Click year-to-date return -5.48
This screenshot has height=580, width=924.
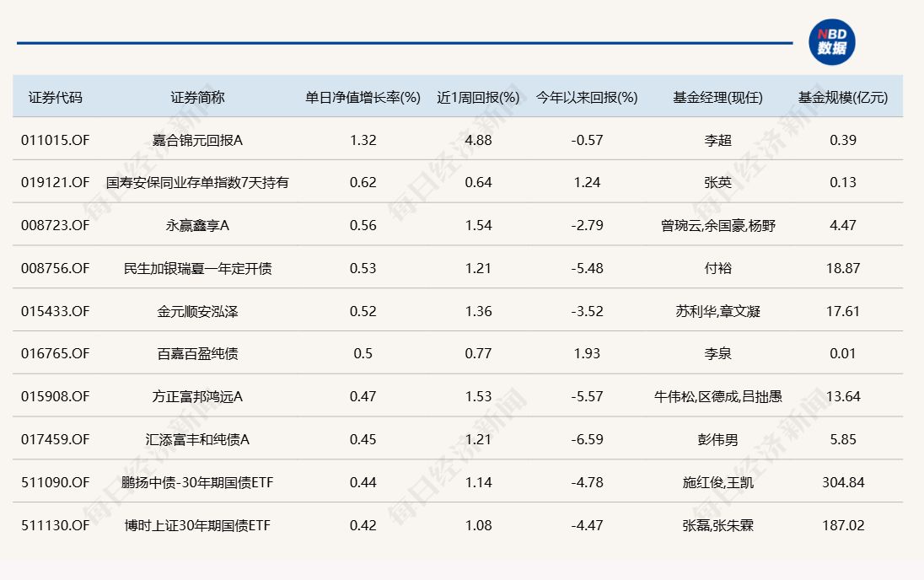coord(587,268)
